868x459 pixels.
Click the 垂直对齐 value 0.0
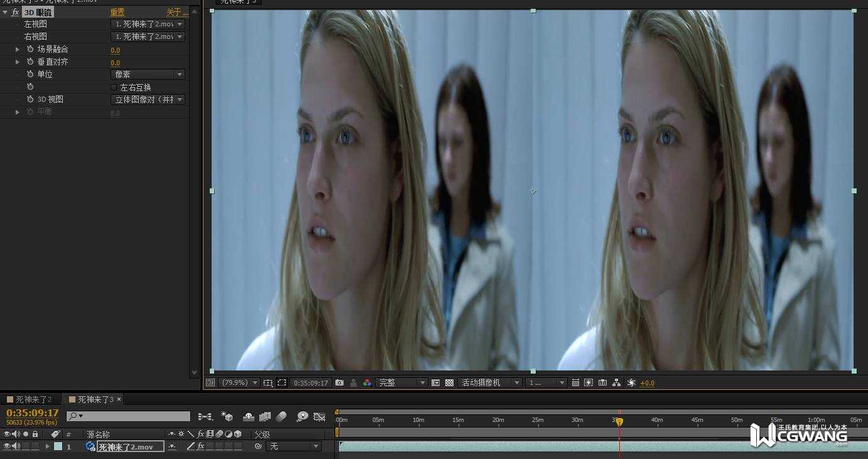pyautogui.click(x=115, y=63)
